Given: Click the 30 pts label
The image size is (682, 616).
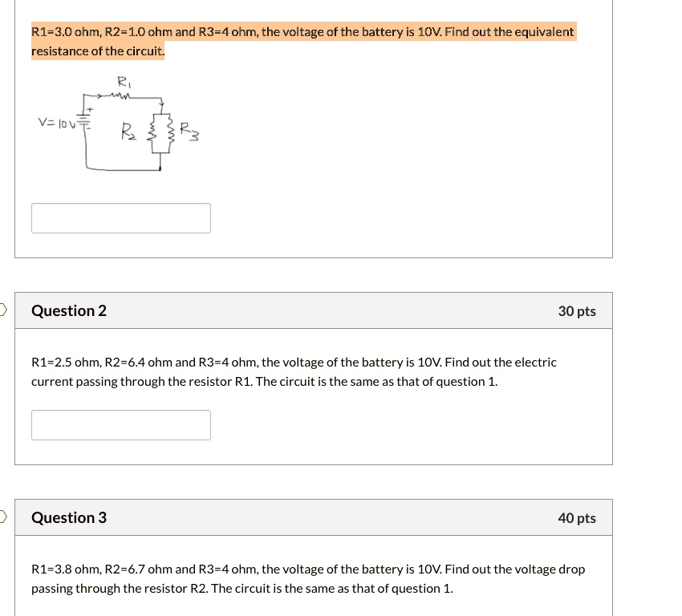Looking at the screenshot, I should (x=577, y=310).
